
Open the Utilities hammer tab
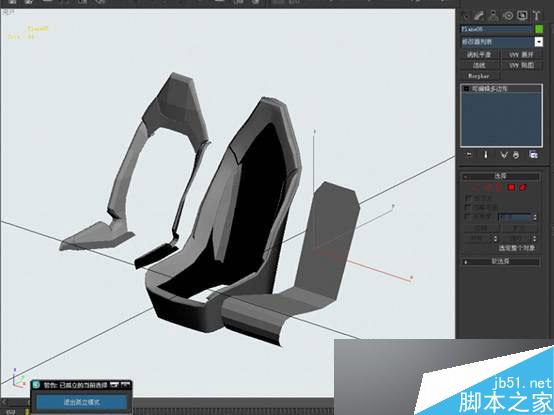click(536, 16)
